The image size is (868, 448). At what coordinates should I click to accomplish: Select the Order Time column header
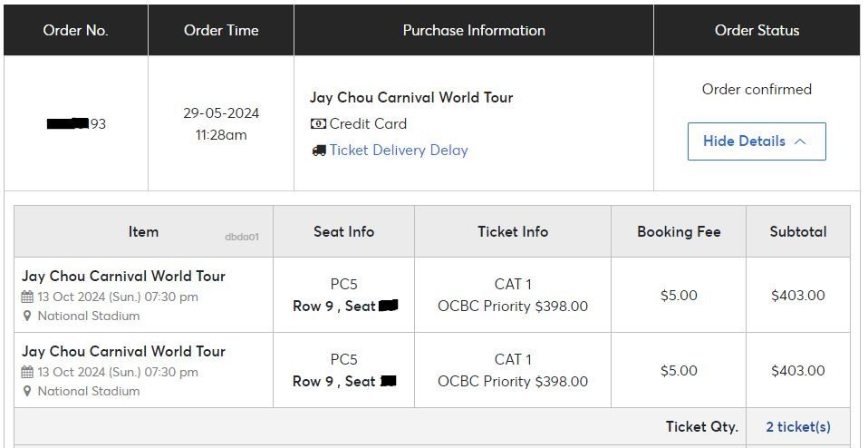tap(221, 30)
